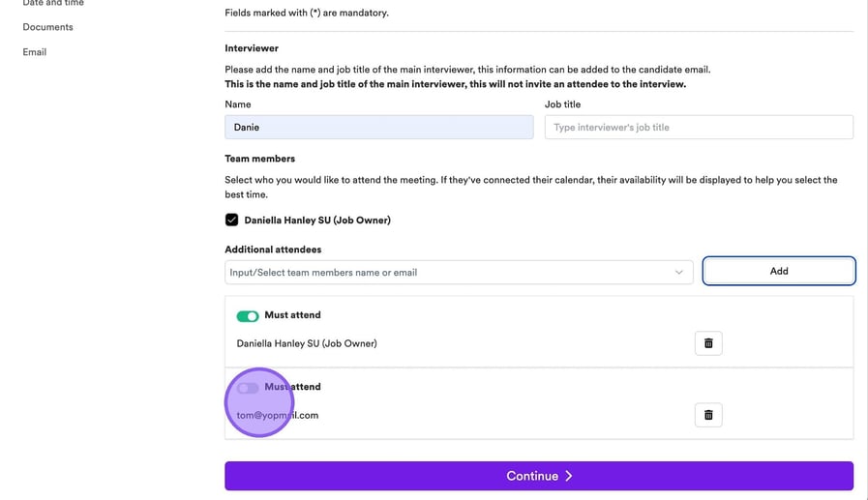This screenshot has height=500, width=868.
Task: Click Daniella Hanley SU name below Must attend
Action: (x=307, y=343)
